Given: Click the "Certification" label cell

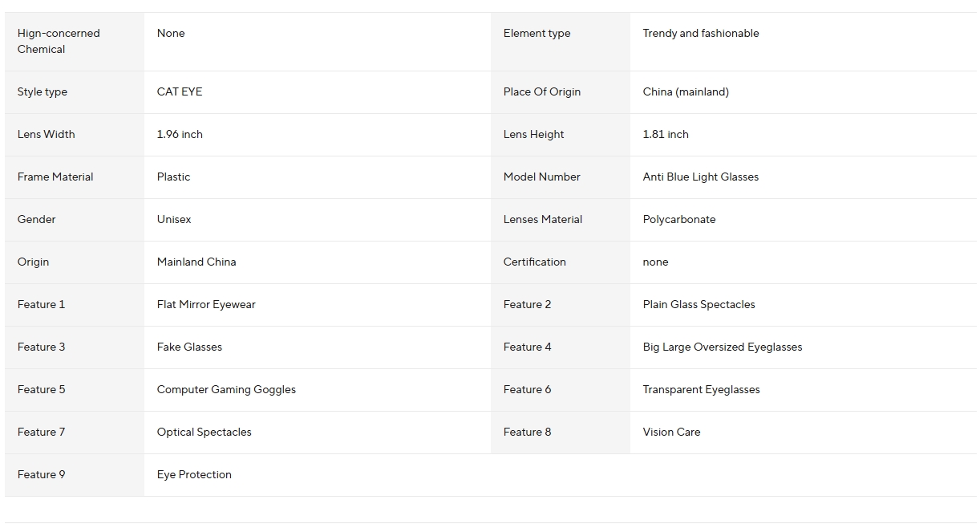Looking at the screenshot, I should [535, 262].
